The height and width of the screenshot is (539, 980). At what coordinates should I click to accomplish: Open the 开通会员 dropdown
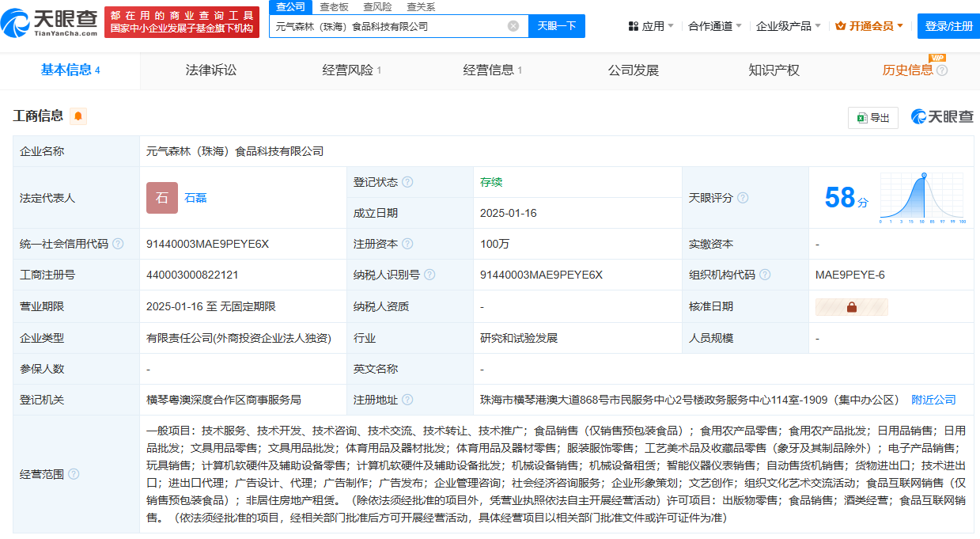click(869, 26)
